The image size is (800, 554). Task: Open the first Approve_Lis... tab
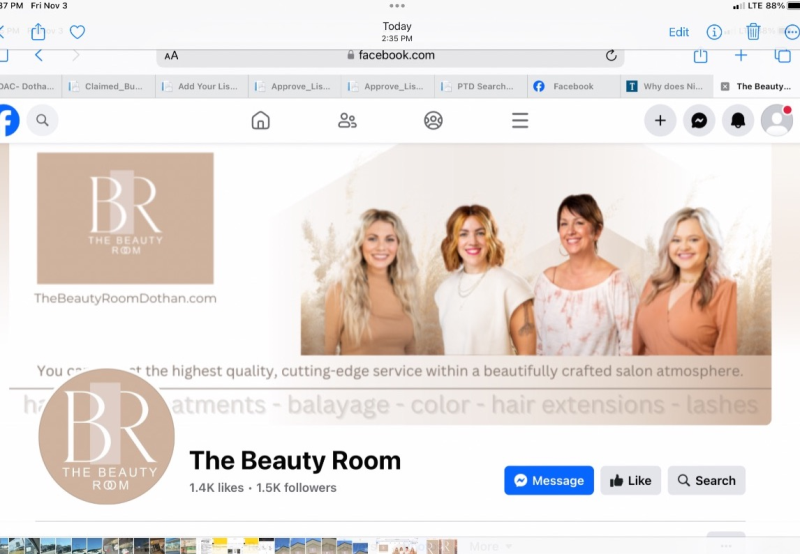[295, 86]
